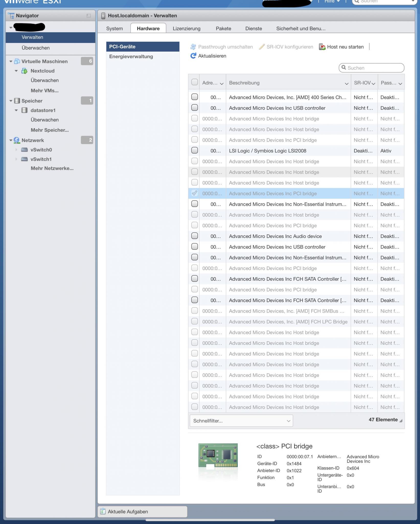Open the Adresse column menu arrow
The image size is (420, 524).
click(222, 83)
